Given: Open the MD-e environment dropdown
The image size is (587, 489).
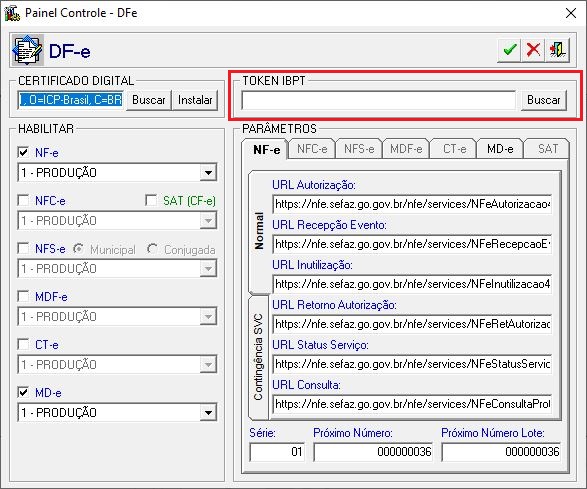Looking at the screenshot, I should point(208,412).
